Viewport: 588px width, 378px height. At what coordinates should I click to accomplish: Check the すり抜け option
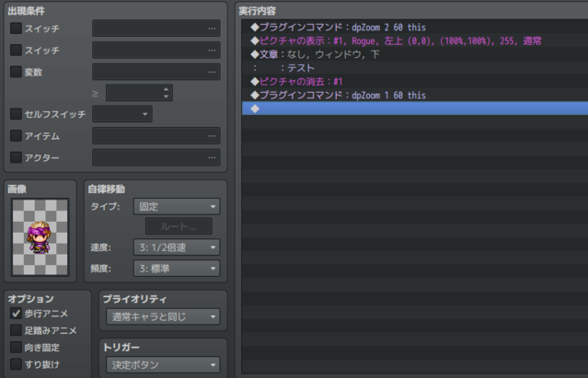16,364
